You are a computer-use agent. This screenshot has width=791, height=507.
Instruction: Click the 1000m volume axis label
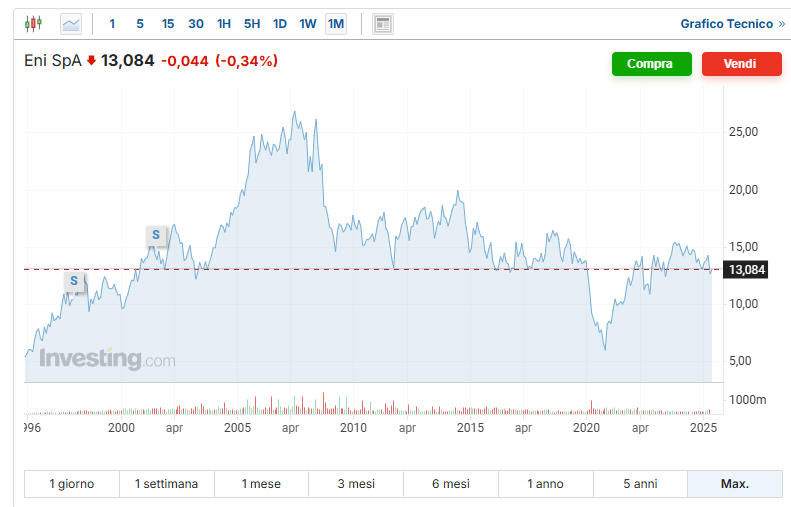tap(748, 400)
